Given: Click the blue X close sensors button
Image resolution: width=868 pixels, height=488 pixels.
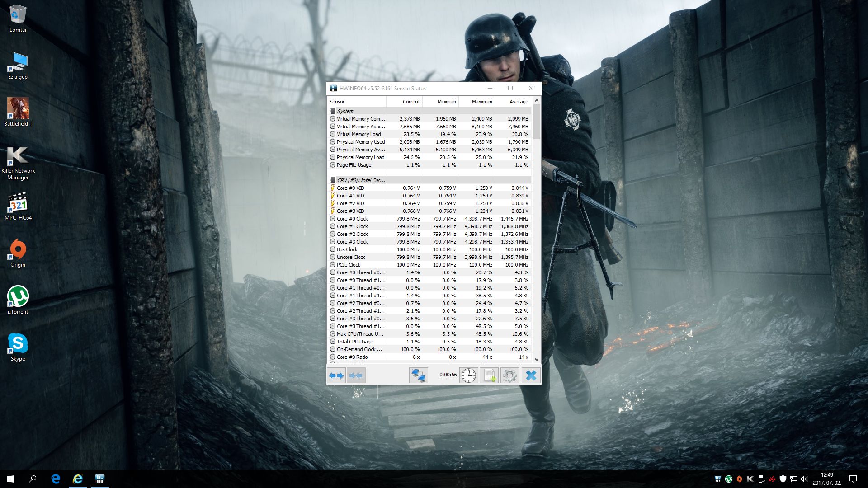Looking at the screenshot, I should [531, 375].
